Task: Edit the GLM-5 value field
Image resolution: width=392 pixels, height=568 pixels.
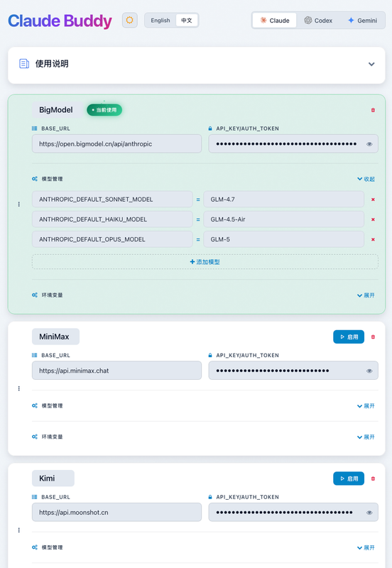Action: [x=283, y=239]
